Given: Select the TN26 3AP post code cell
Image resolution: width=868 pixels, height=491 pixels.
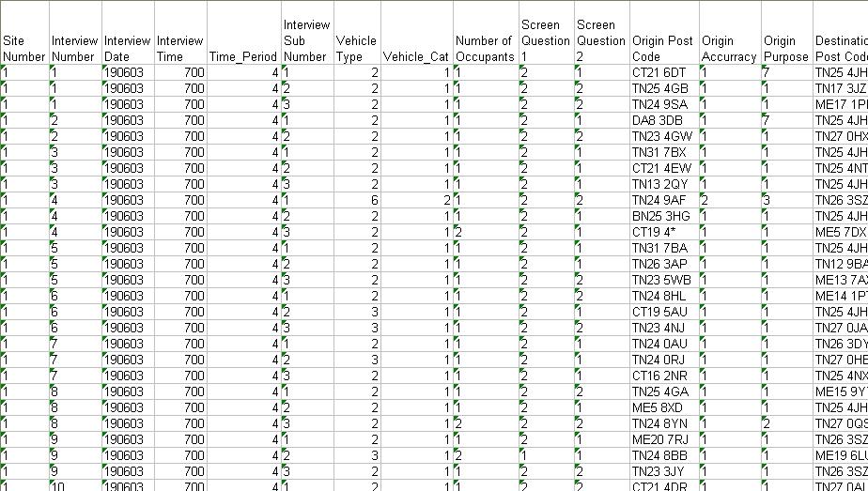Looking at the screenshot, I should (x=665, y=265).
